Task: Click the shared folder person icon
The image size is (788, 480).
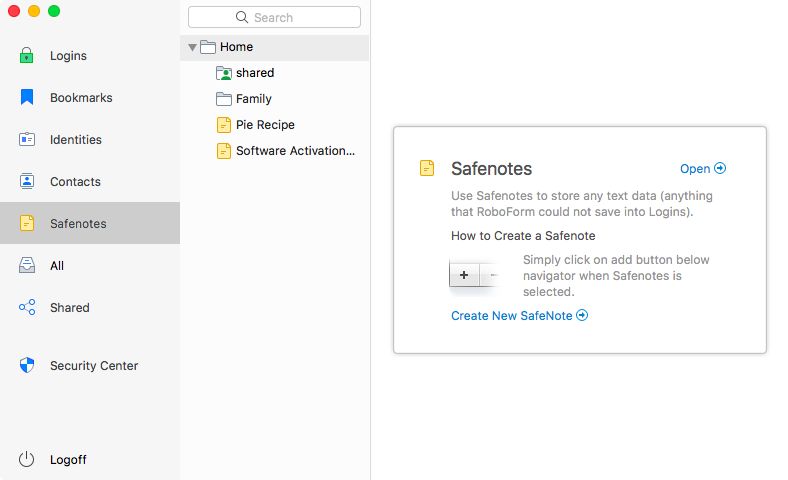Action: pyautogui.click(x=224, y=73)
